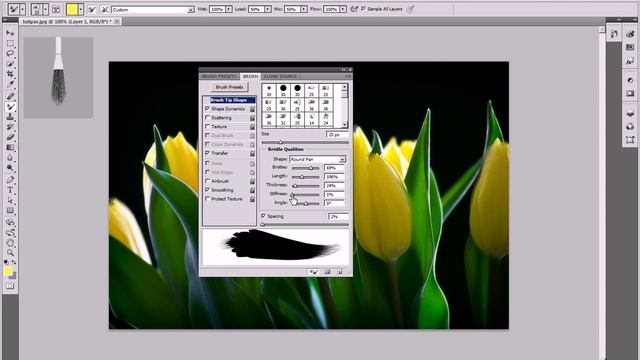Select the Healing Brush tool
Screen dimensions: 640x360
(10, 96)
